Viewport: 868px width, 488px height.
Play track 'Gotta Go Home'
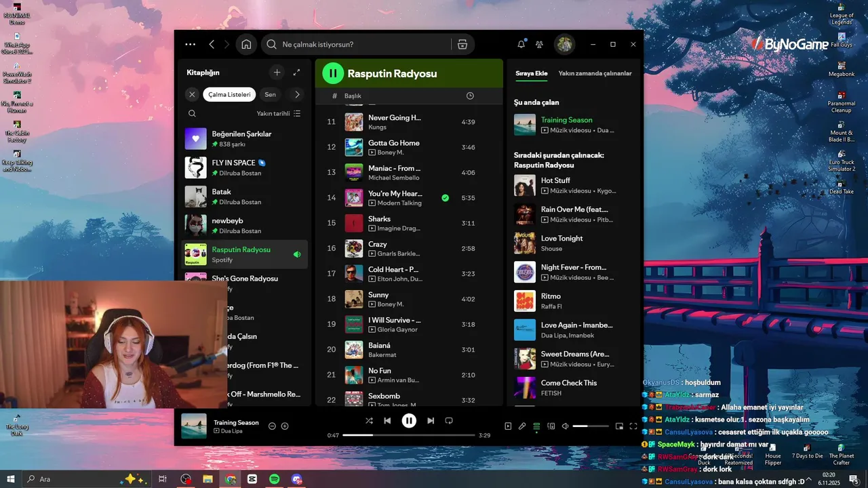point(409,147)
